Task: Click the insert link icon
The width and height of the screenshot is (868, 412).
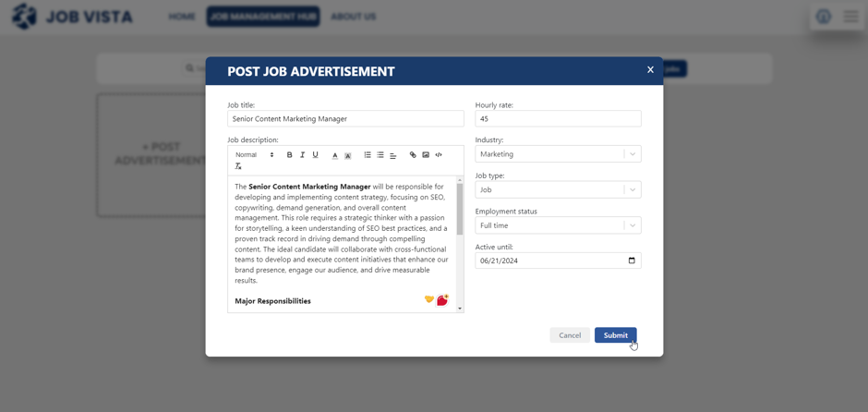Action: pos(413,155)
